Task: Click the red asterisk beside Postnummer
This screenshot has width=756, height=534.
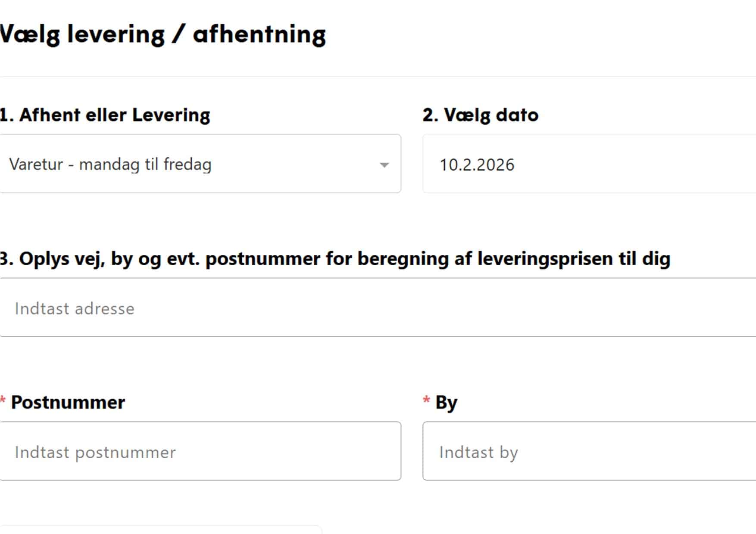Action: click(x=3, y=400)
